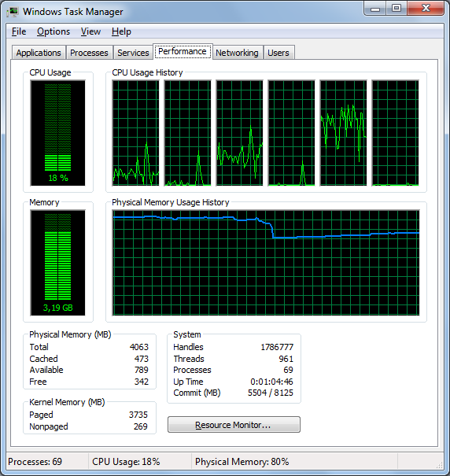This screenshot has height=476, width=450.
Task: Click the status bar CPU Usage: 18% entry
Action: tap(126, 462)
